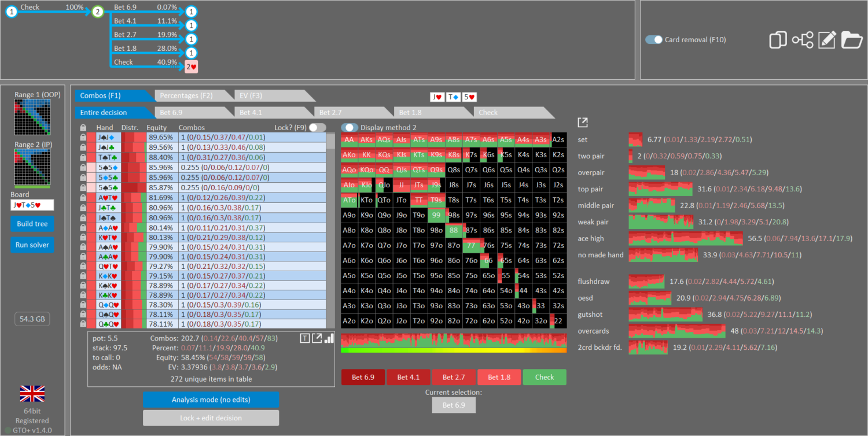The height and width of the screenshot is (436, 868).
Task: Click the Board cards input field
Action: 32,205
